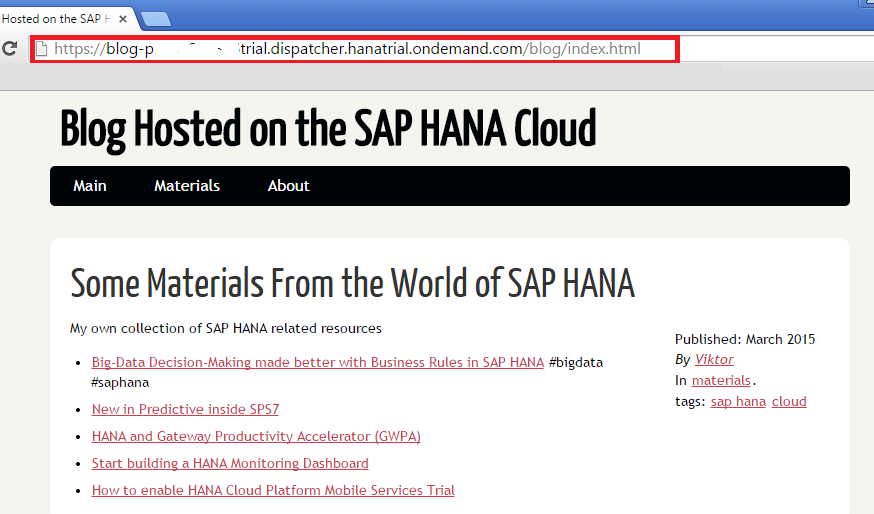Go to the Materials navigation item

click(187, 186)
